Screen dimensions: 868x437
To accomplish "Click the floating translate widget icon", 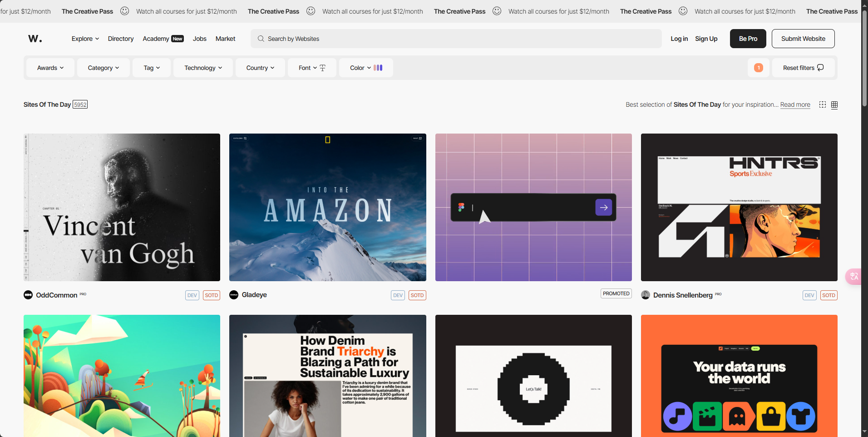I will click(854, 276).
